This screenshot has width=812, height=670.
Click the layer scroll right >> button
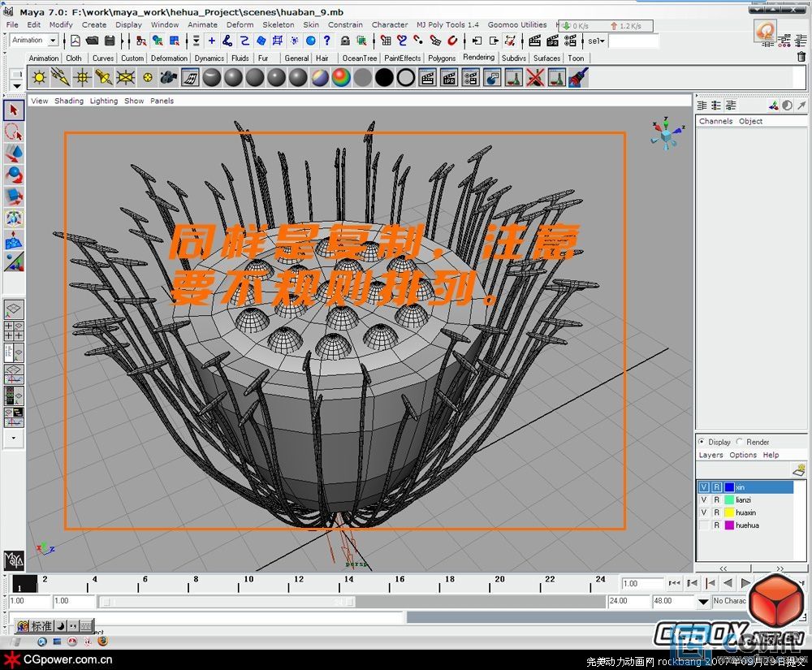[780, 568]
